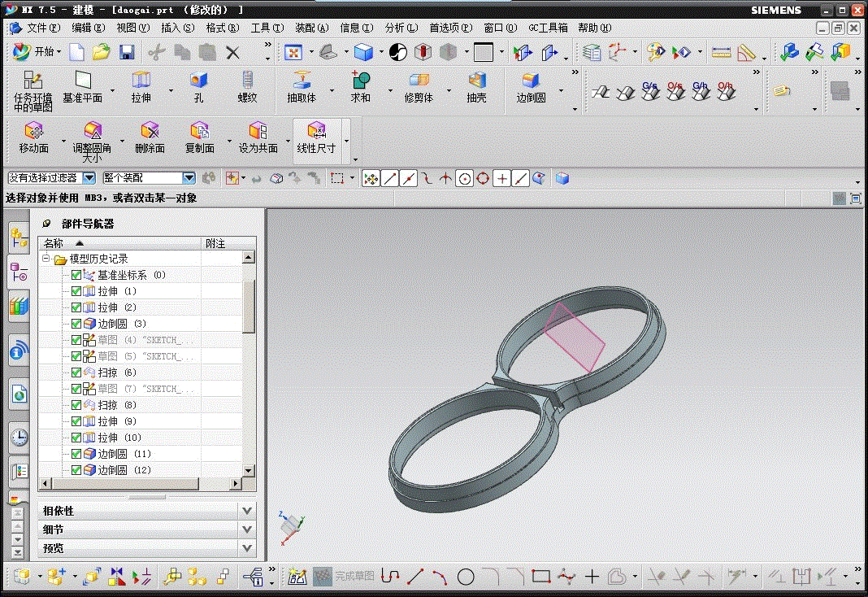
Task: Click the 拉伸 (Extrude) tool icon
Action: pos(141,81)
